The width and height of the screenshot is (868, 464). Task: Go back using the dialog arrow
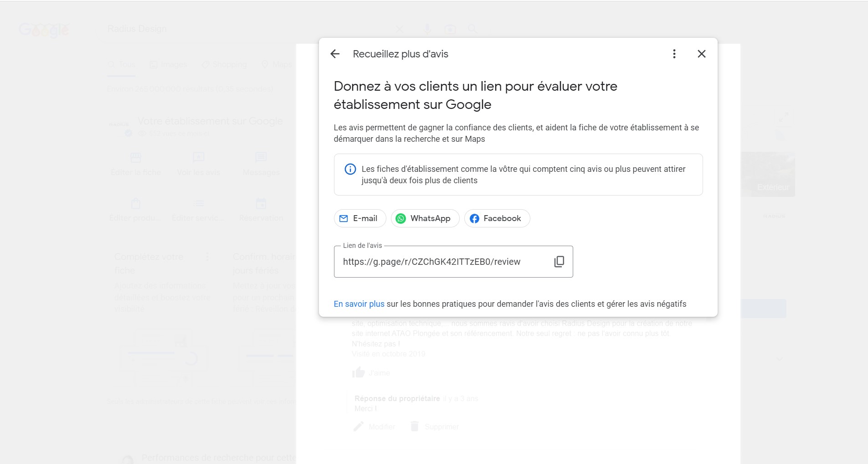pyautogui.click(x=335, y=54)
